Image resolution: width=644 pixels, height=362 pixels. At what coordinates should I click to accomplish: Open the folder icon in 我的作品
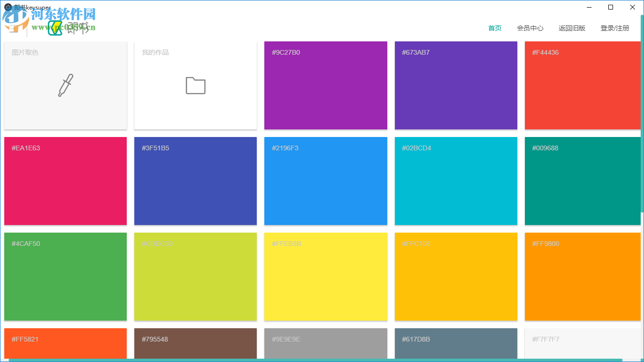tap(195, 86)
